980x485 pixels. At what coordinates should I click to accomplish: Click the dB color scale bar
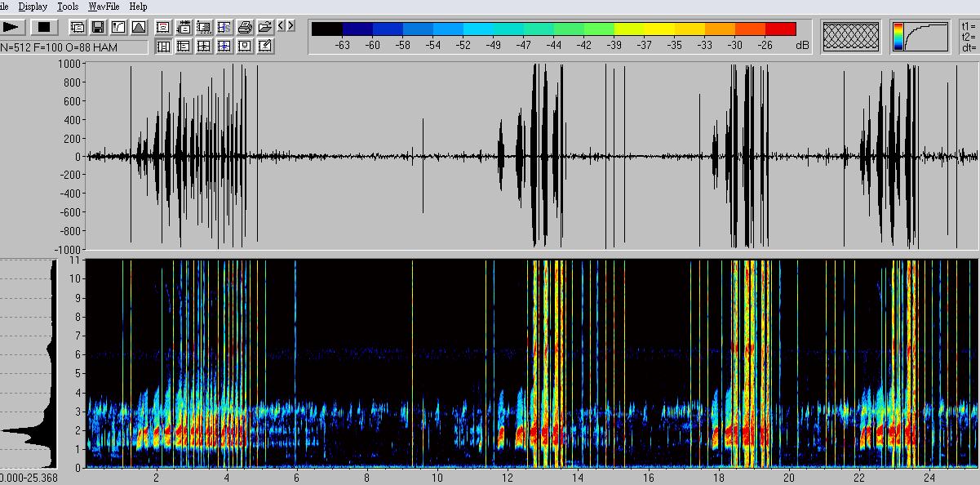(x=553, y=29)
